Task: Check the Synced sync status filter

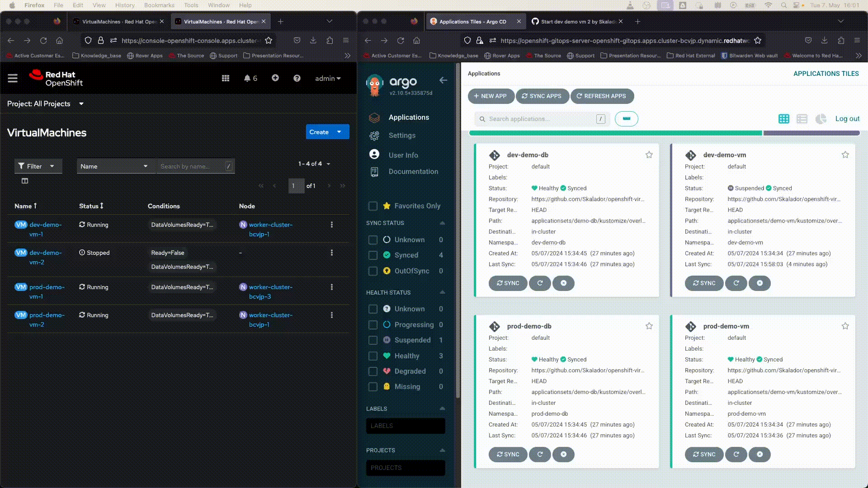Action: 373,255
